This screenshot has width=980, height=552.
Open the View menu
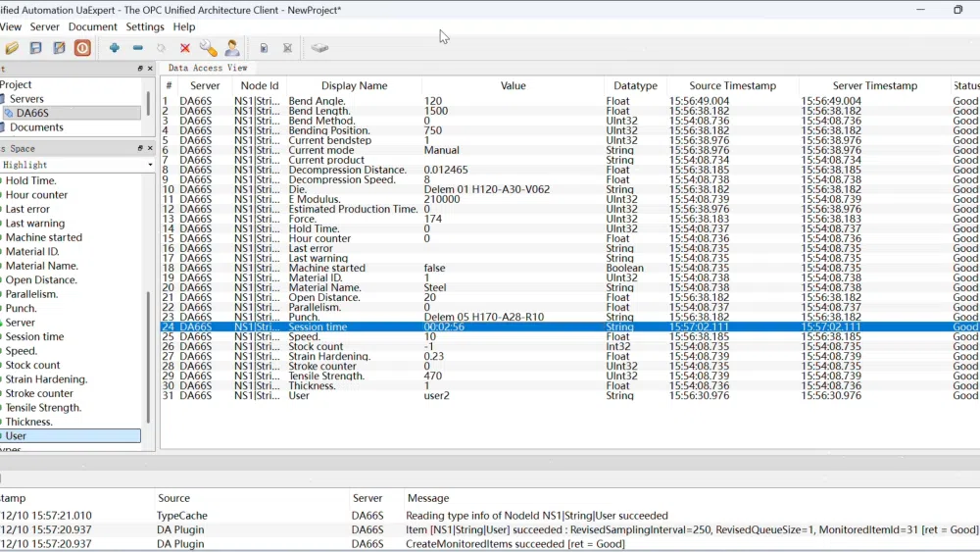click(x=11, y=26)
